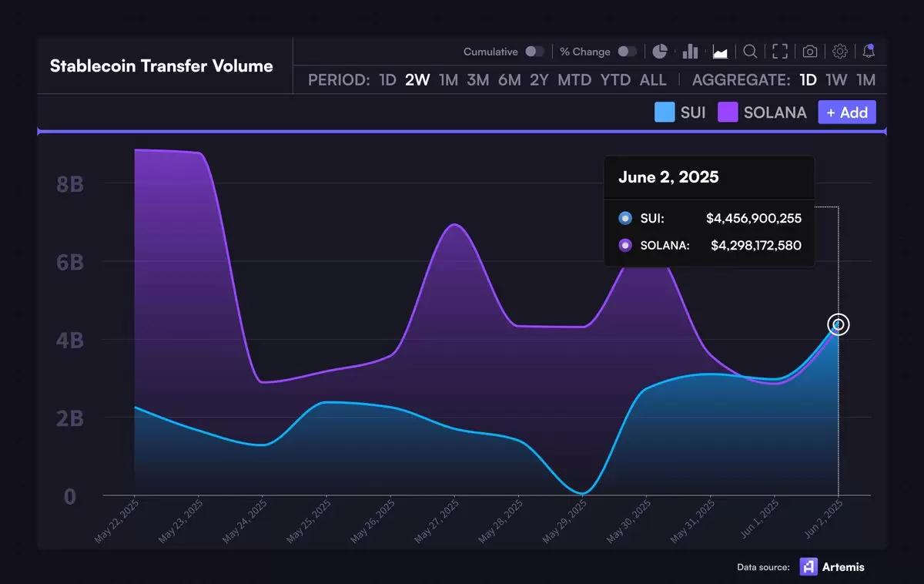Set aggregate to 1M
This screenshot has width=924, height=584.
pos(866,80)
